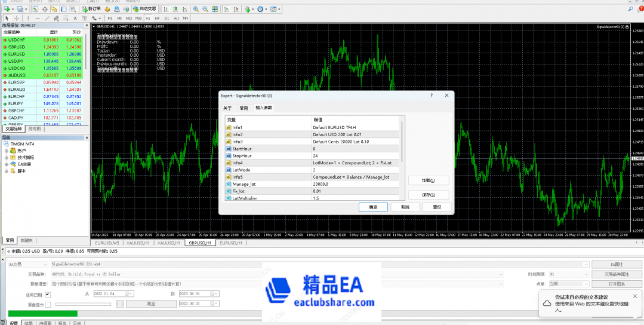Expand the 技术指标 node in Navigator
The width and height of the screenshot is (644, 325).
6,157
